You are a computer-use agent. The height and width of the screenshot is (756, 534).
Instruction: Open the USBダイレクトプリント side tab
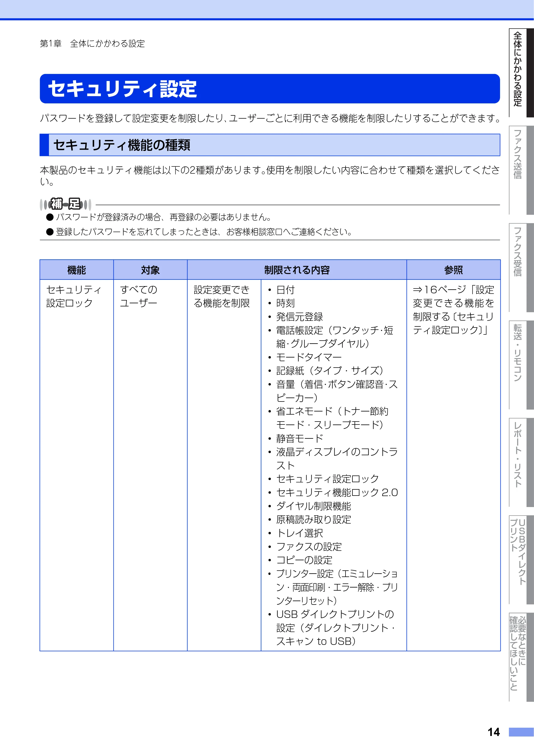click(521, 560)
